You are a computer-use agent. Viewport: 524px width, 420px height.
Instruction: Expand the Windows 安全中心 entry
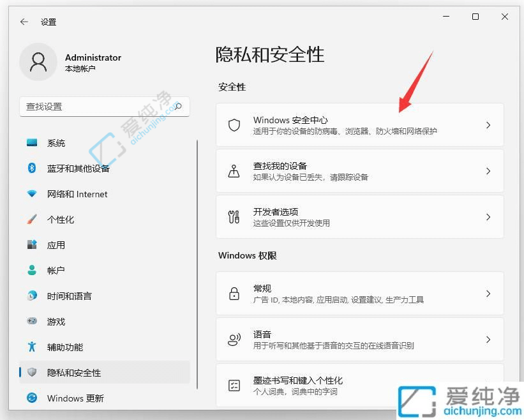click(488, 125)
